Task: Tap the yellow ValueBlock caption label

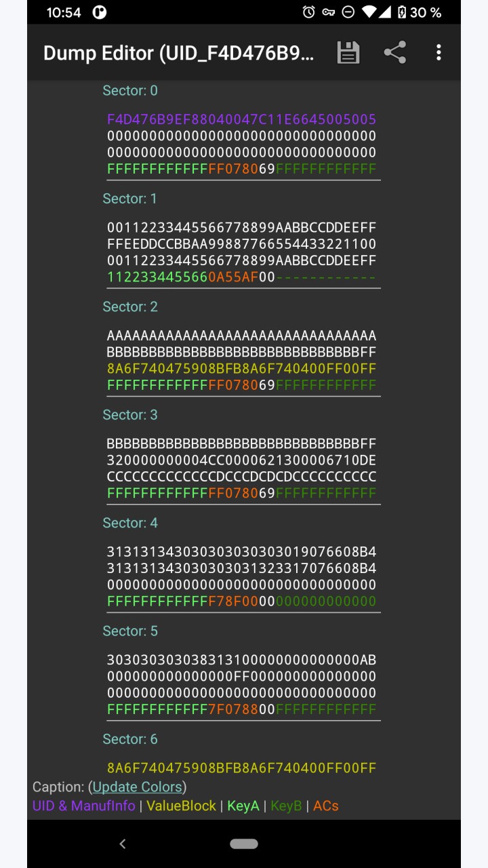Action: (181, 806)
